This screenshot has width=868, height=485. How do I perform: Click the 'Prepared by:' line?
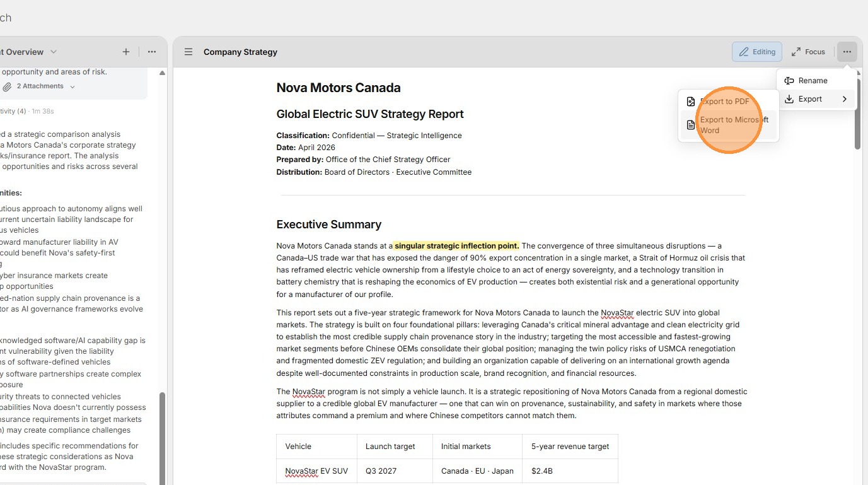[x=364, y=160]
